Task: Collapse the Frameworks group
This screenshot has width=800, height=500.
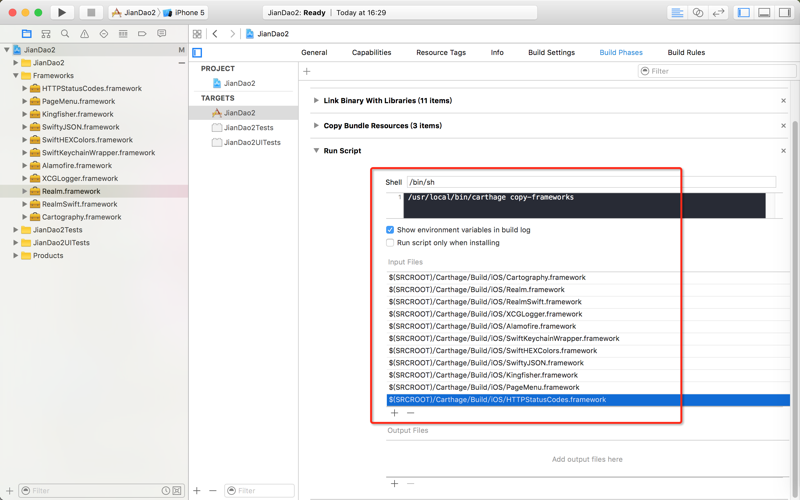Action: 15,76
